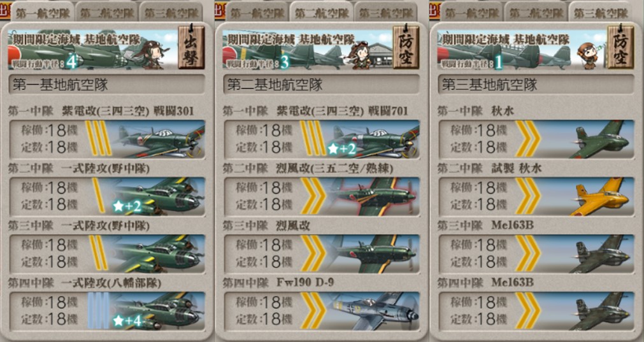
Task: Select the third squadron 烈風改 slot
Action: coord(322,254)
